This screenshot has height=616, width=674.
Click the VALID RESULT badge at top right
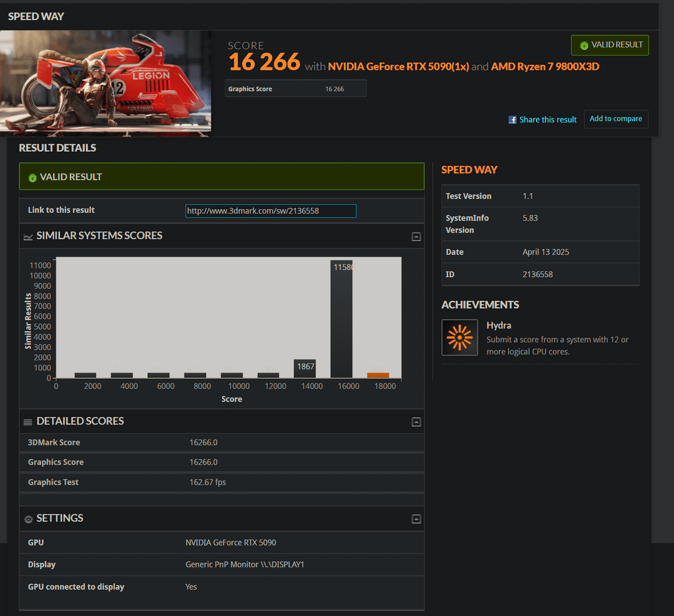click(610, 45)
